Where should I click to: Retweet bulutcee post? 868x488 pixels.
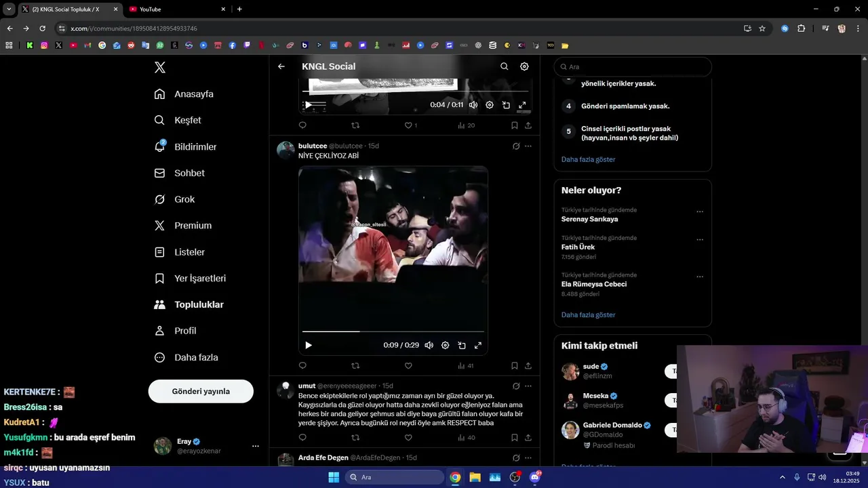coord(355,366)
